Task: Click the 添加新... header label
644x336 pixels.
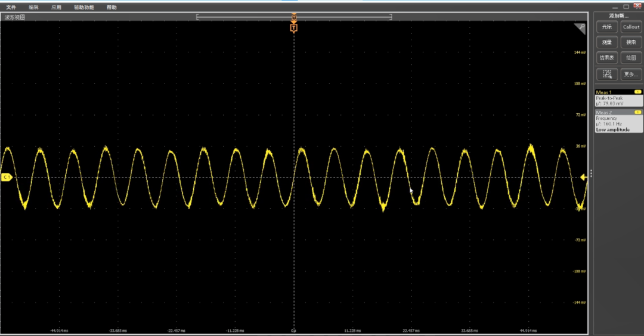Action: click(618, 15)
